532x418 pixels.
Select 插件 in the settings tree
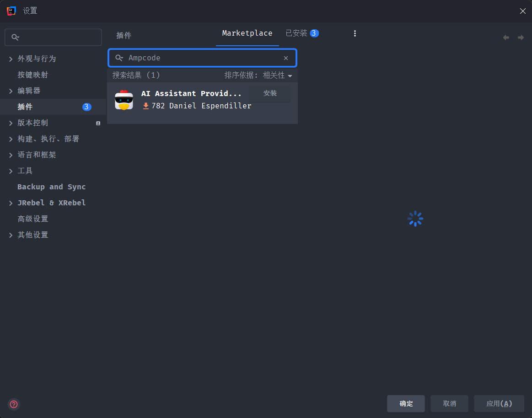[53, 107]
